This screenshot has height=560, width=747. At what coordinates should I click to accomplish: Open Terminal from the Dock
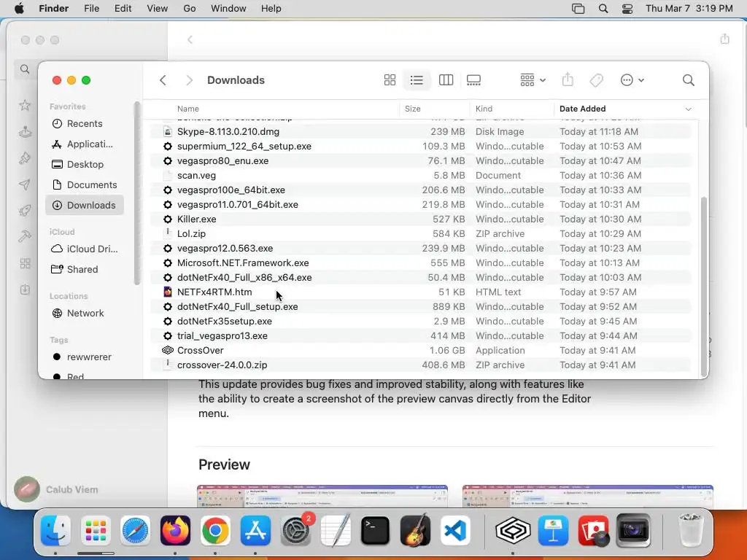coord(375,531)
